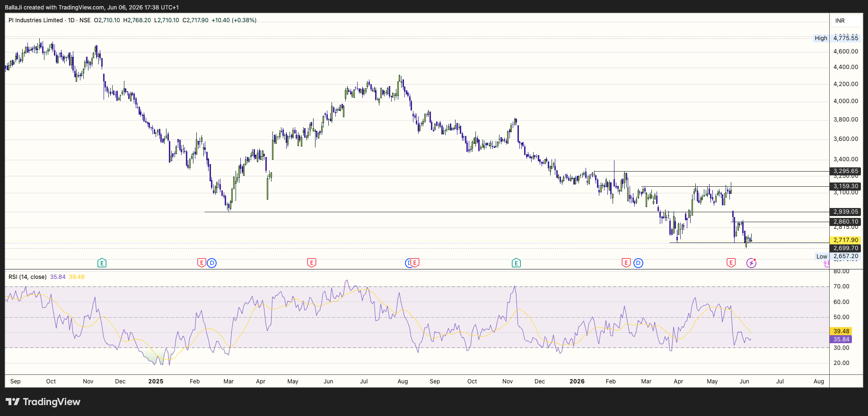Click the 4,000.00 price axis label

click(846, 101)
